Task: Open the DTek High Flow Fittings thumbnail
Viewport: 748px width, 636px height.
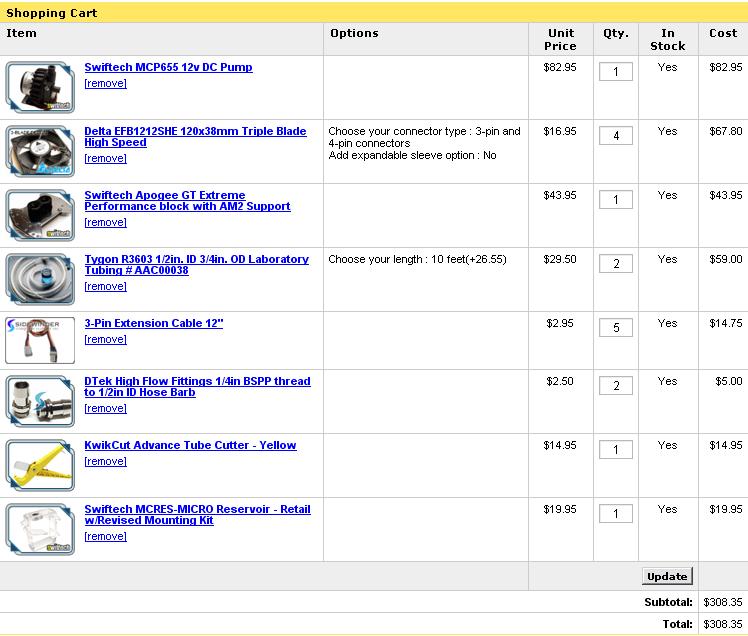Action: tap(40, 401)
